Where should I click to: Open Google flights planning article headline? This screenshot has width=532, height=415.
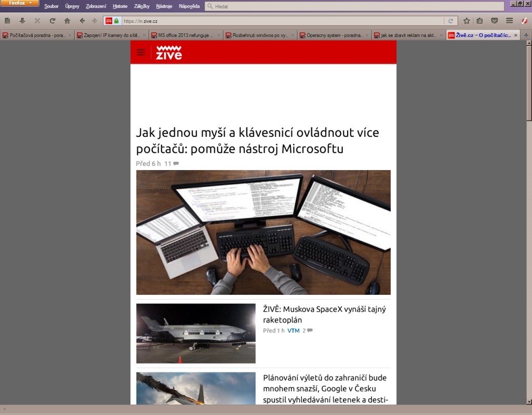pos(325,388)
